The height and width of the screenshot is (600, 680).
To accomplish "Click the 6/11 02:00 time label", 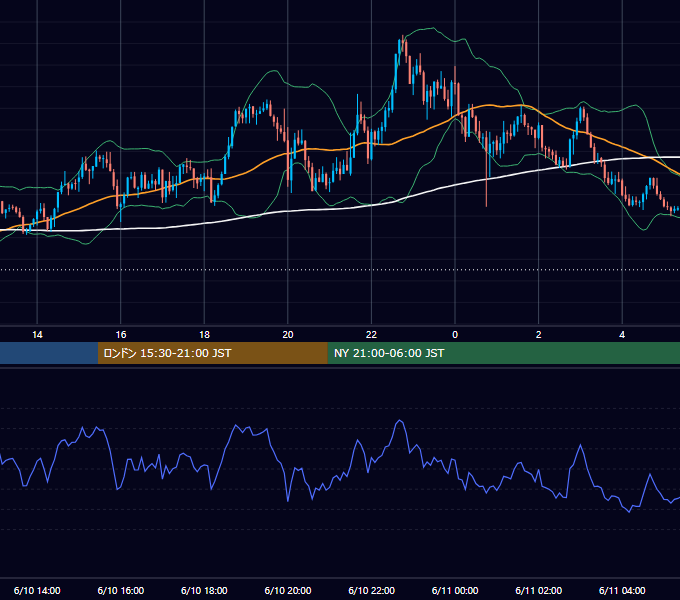I will coord(539,590).
